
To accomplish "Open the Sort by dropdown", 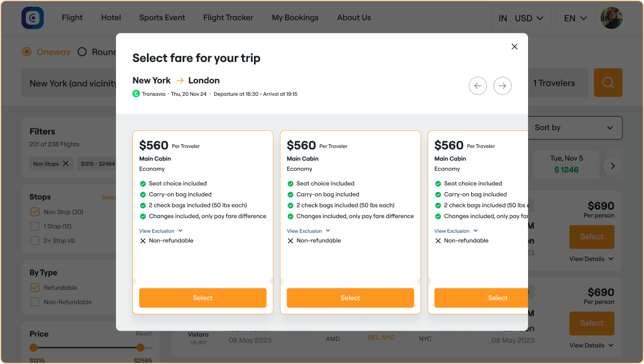I will tap(574, 128).
